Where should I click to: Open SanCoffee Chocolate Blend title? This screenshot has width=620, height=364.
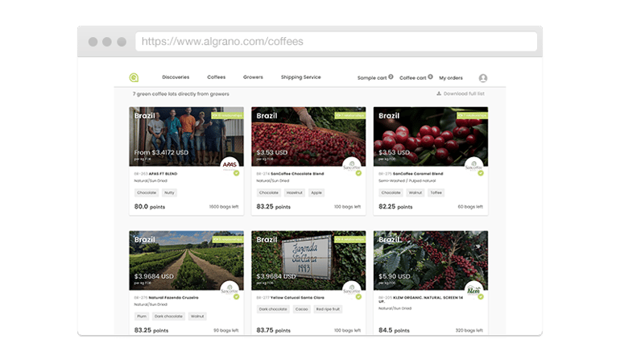tap(297, 174)
